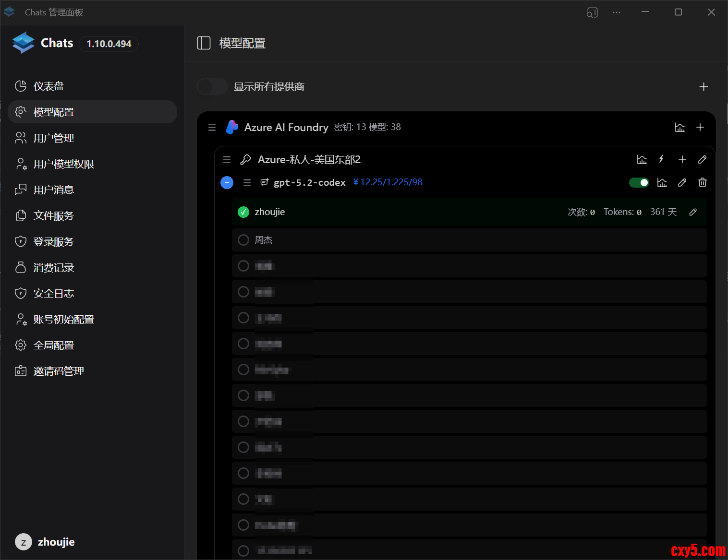Open the zhoujie account button at bottom

coord(46,542)
